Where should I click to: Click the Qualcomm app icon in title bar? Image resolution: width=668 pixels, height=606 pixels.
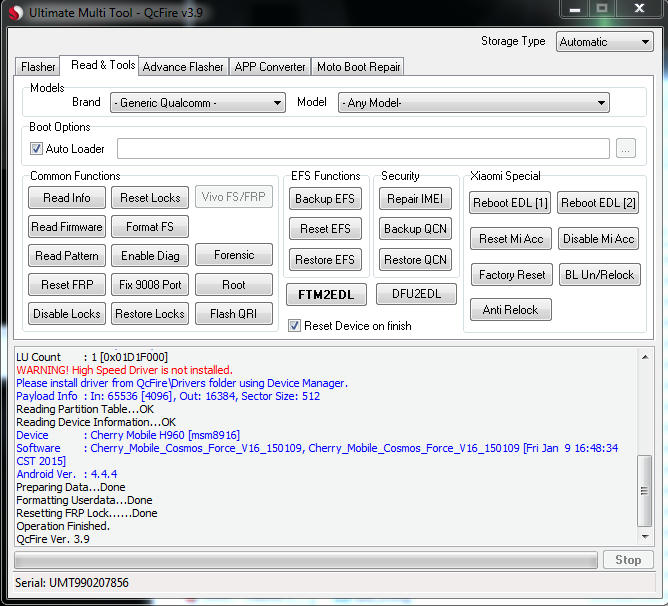click(x=14, y=13)
